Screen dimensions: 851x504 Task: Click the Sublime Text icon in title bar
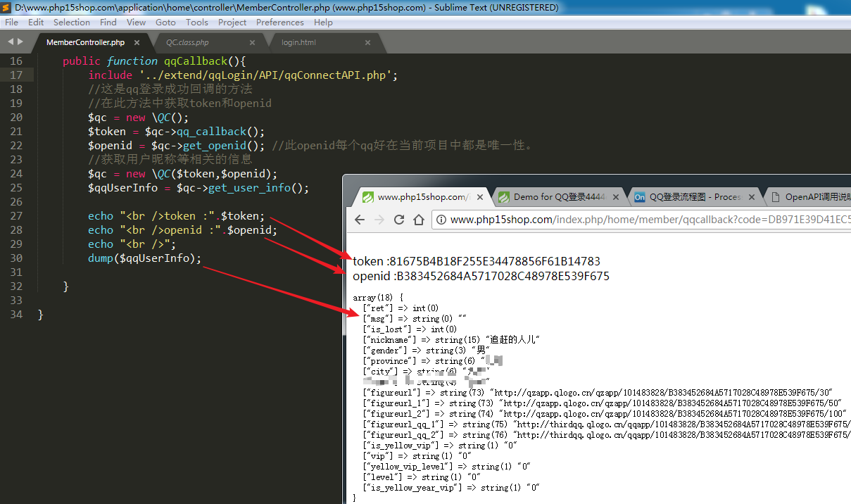7,8
